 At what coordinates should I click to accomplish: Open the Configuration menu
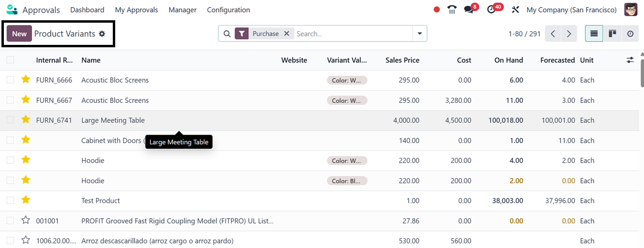[228, 10]
